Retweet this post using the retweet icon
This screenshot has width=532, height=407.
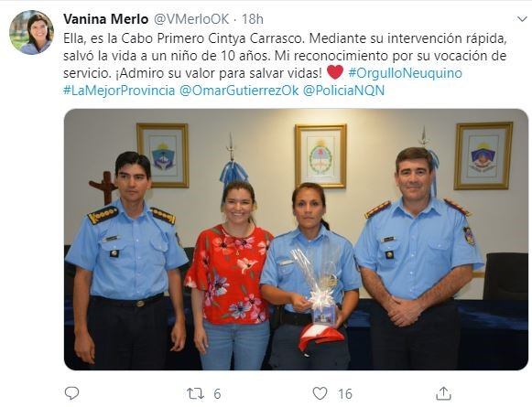coord(196,394)
